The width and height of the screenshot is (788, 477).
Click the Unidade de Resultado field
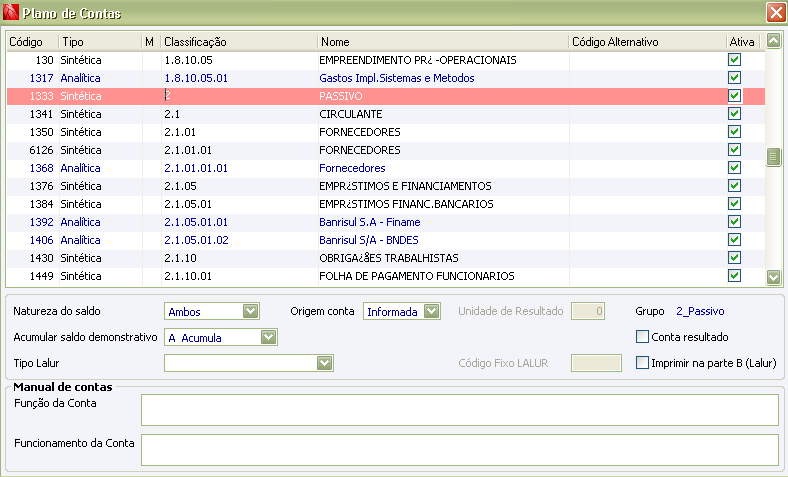point(588,311)
